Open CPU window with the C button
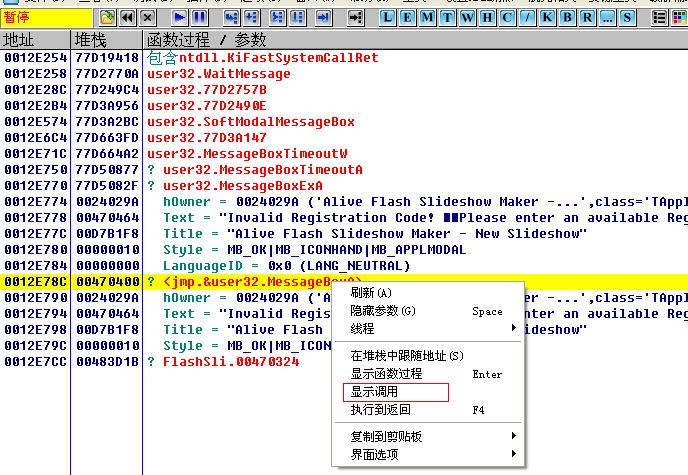 [x=506, y=17]
